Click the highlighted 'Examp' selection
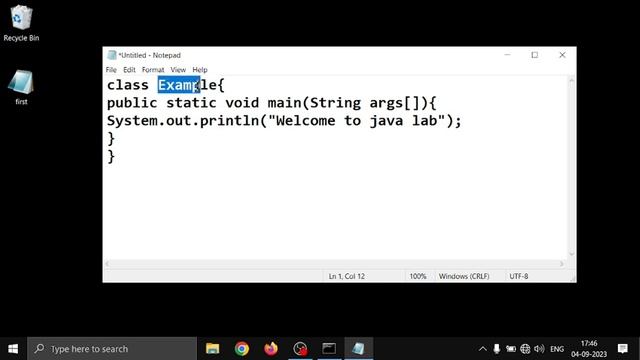 pyautogui.click(x=178, y=85)
